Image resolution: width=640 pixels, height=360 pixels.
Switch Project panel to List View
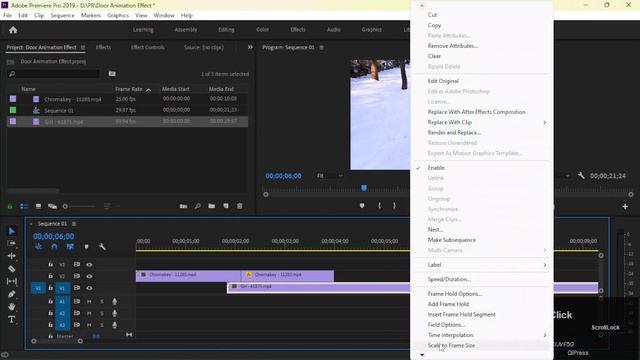(24, 206)
